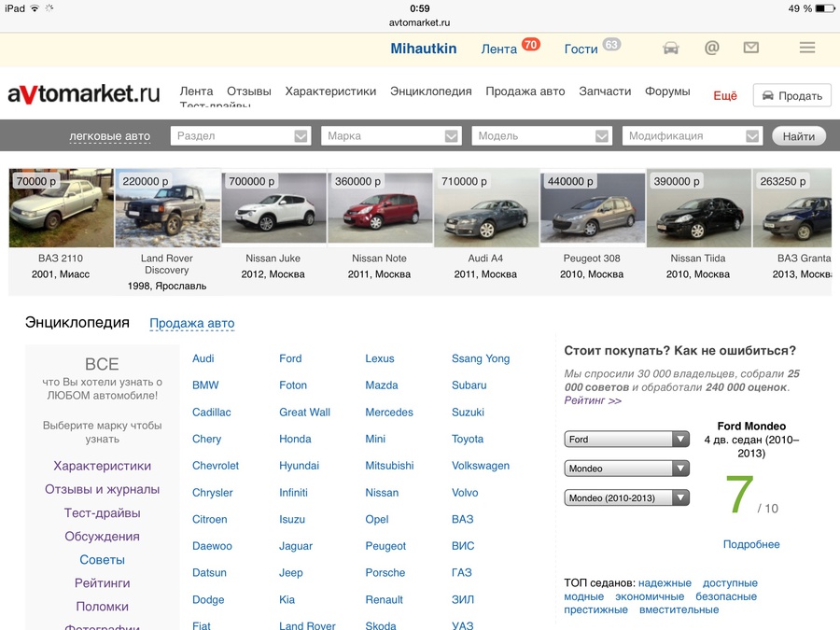Open the Nissan Tiida listing photo
Viewport: 840px width, 630px height.
coord(698,208)
